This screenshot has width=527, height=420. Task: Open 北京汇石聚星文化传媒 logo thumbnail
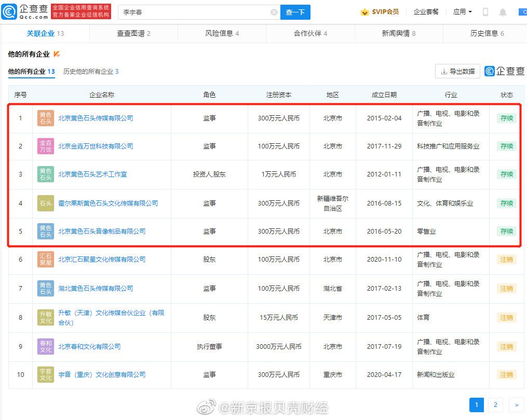[x=45, y=260]
